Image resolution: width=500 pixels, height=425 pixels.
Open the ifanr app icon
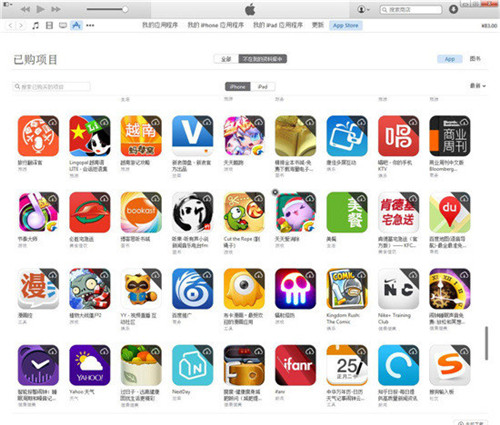click(x=295, y=365)
